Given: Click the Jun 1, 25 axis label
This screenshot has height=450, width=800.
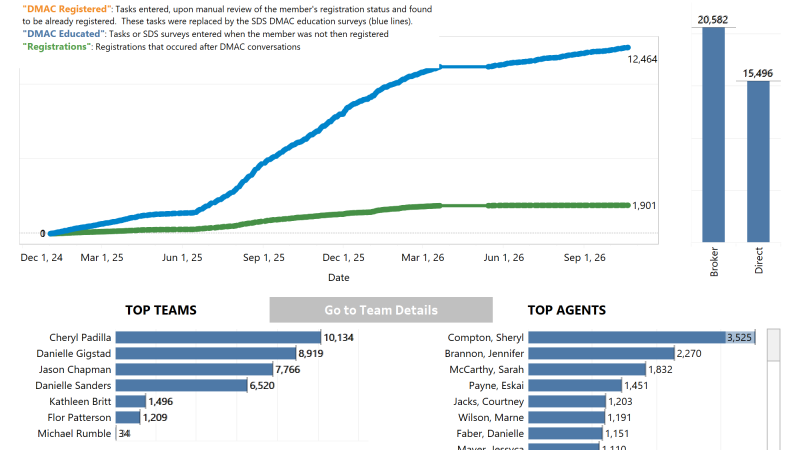Looking at the screenshot, I should [x=182, y=258].
